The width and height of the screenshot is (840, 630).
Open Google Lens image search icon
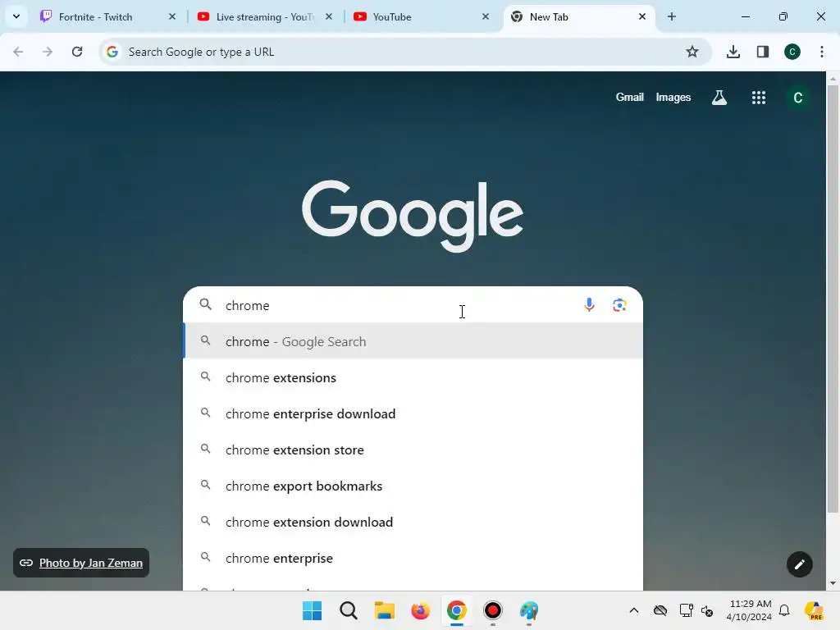pyautogui.click(x=620, y=305)
